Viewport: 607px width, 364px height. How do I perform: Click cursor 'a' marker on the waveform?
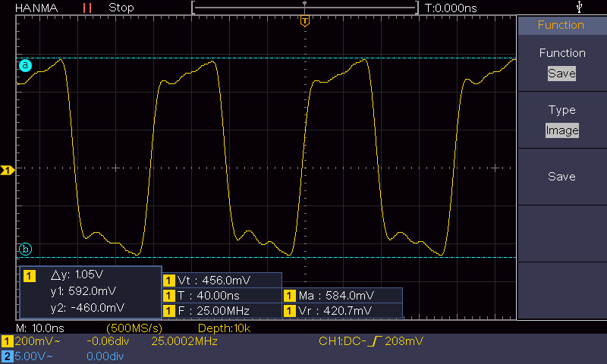pos(25,66)
